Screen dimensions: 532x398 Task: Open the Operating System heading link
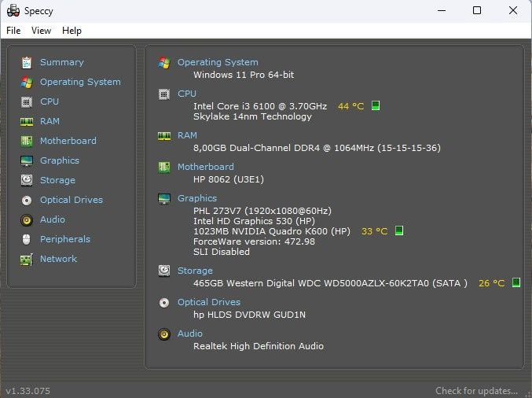click(218, 62)
